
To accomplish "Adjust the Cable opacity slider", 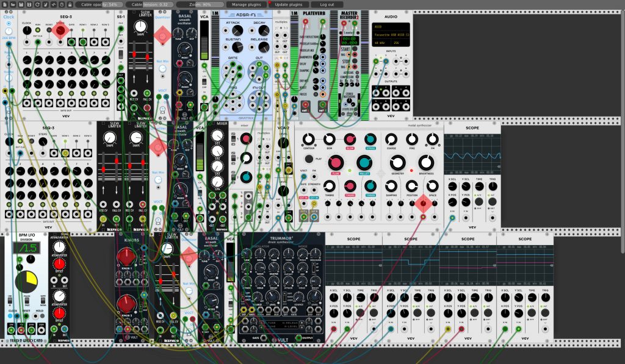I will 99,4.
